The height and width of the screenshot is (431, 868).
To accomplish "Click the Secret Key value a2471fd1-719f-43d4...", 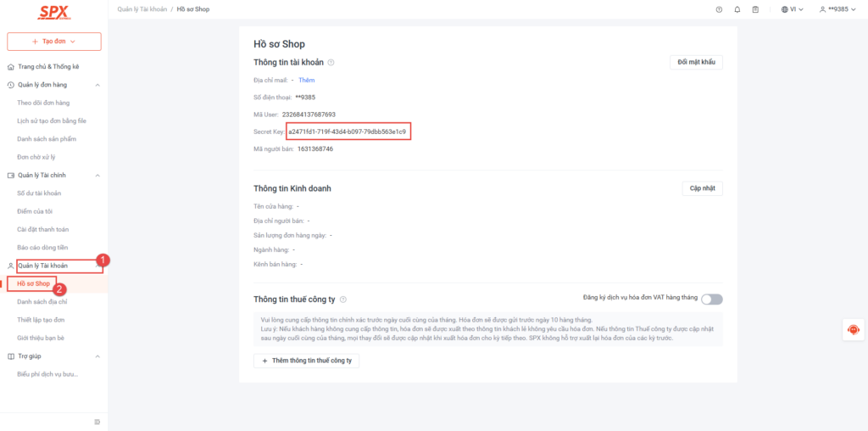I will click(x=347, y=132).
